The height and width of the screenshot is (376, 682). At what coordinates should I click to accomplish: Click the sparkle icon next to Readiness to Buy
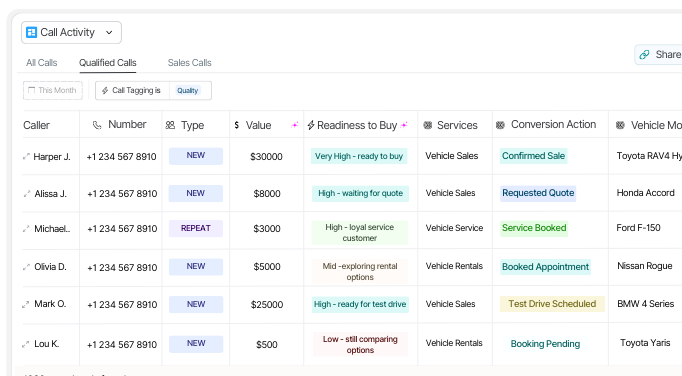pyautogui.click(x=404, y=125)
